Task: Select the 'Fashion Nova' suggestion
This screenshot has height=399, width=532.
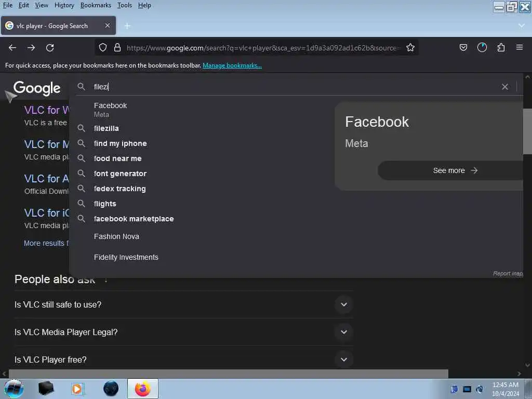Action: pyautogui.click(x=116, y=236)
